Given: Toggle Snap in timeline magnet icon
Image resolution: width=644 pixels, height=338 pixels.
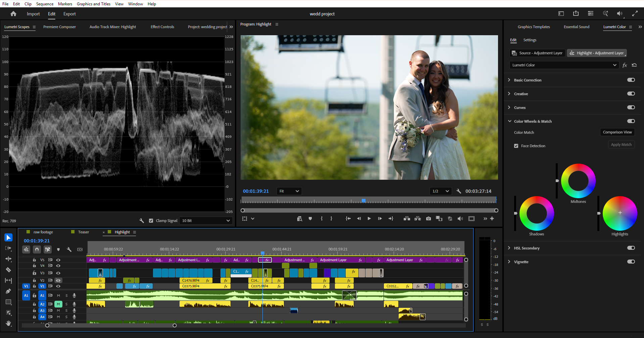Looking at the screenshot, I should (37, 249).
